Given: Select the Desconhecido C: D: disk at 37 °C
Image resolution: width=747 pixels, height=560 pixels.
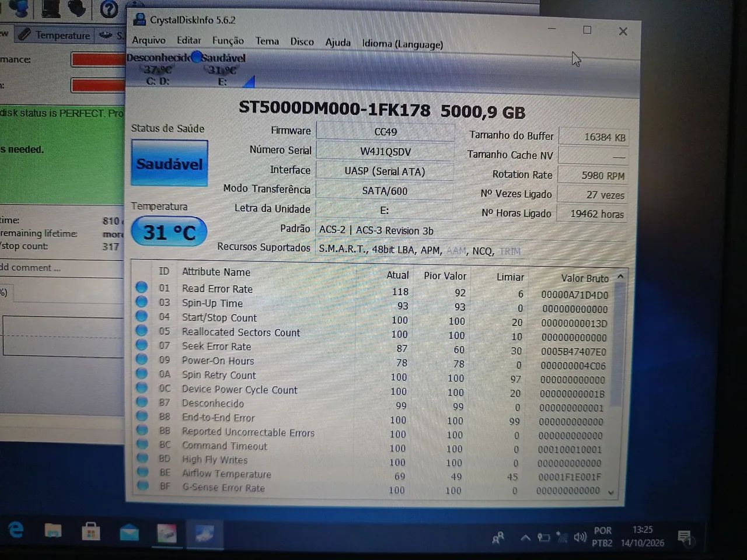Looking at the screenshot, I should (x=158, y=69).
